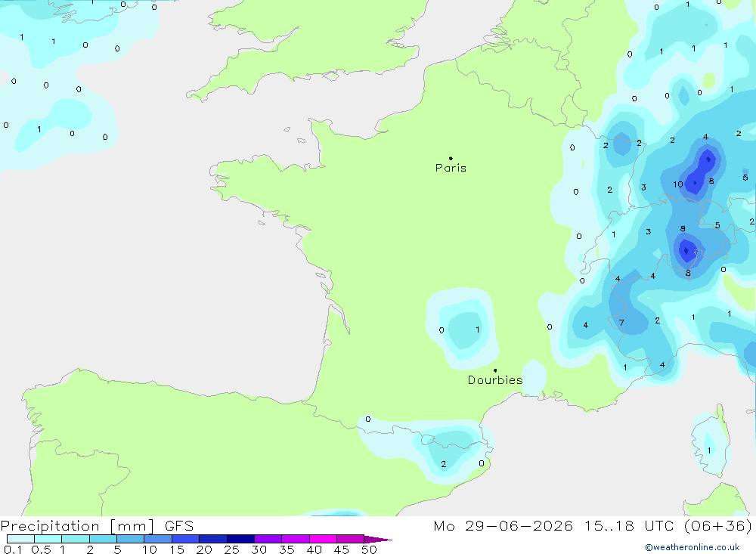Image resolution: width=756 pixels, height=554 pixels.
Task: Click the value '2' over the Pyrenees
Action: (443, 464)
